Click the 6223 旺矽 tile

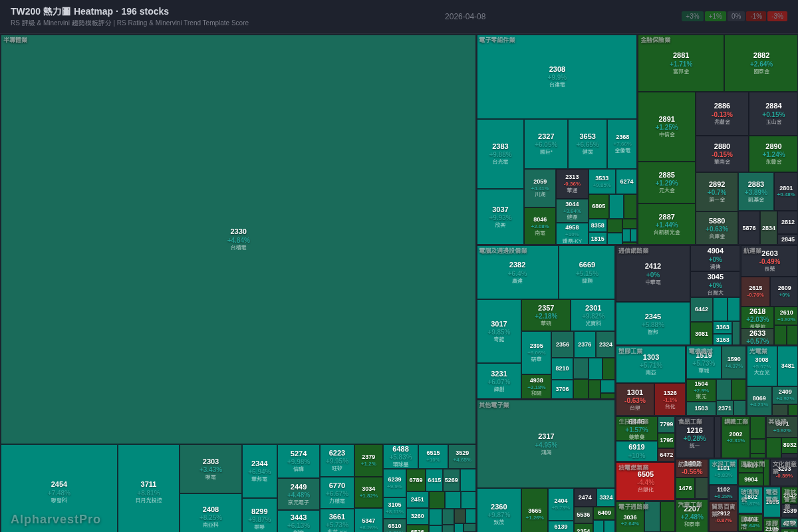(x=337, y=460)
